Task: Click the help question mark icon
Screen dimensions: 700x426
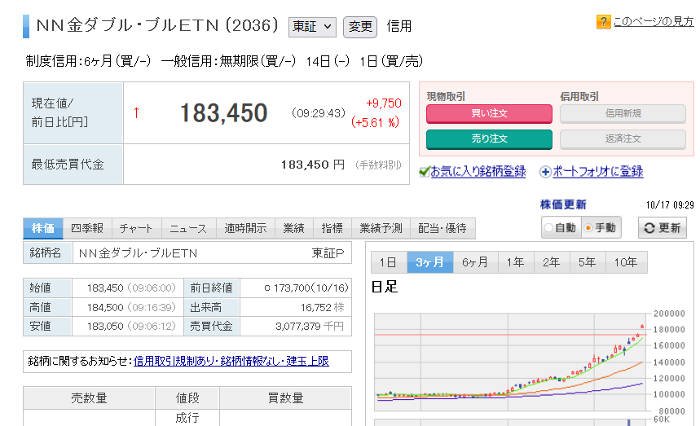Action: [604, 21]
